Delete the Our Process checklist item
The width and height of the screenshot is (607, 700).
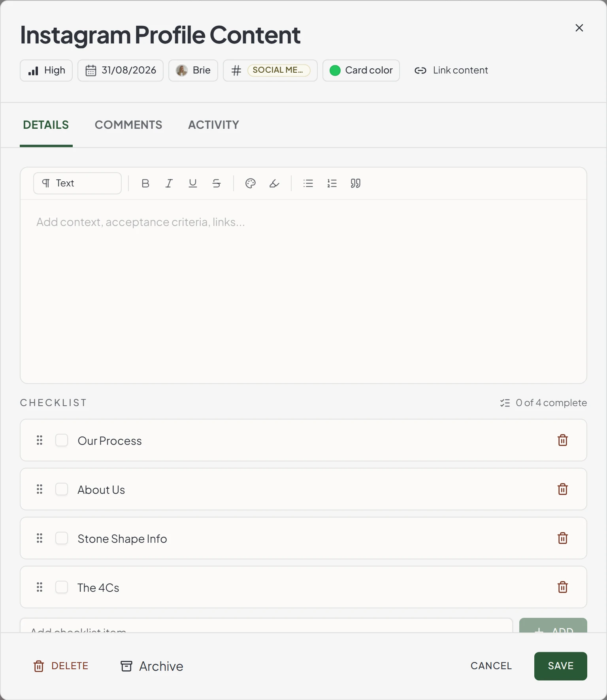pyautogui.click(x=563, y=440)
